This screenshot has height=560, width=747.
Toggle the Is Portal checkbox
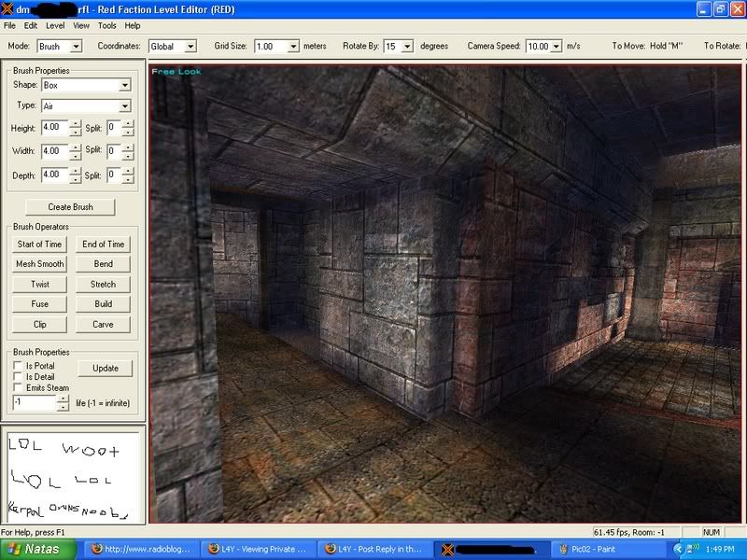(18, 366)
